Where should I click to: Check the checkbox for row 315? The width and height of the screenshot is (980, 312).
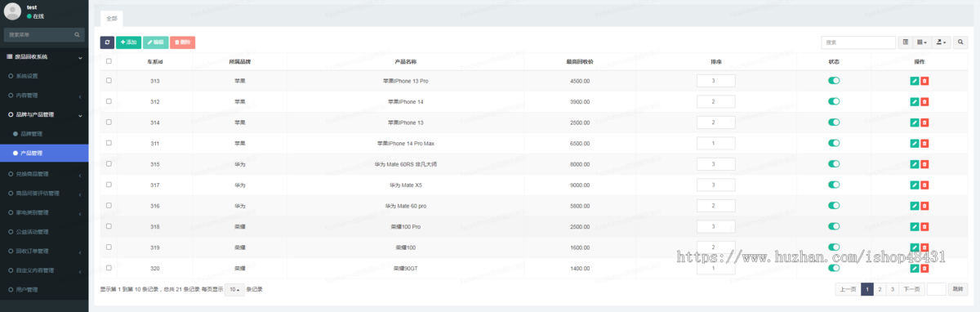[x=109, y=164]
